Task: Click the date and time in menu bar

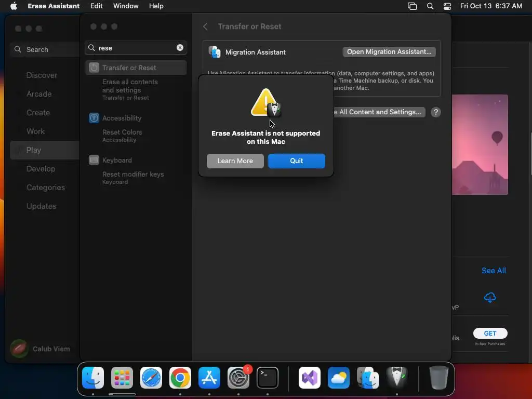Action: (491, 6)
